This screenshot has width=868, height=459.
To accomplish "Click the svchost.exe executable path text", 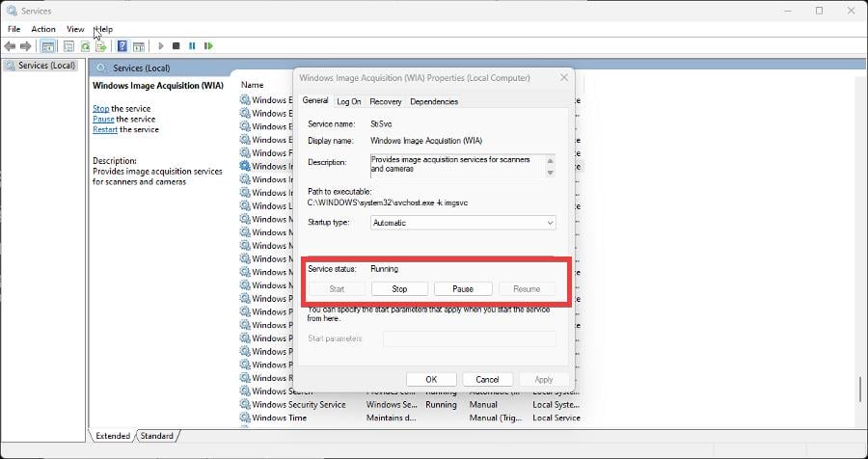I will click(387, 203).
